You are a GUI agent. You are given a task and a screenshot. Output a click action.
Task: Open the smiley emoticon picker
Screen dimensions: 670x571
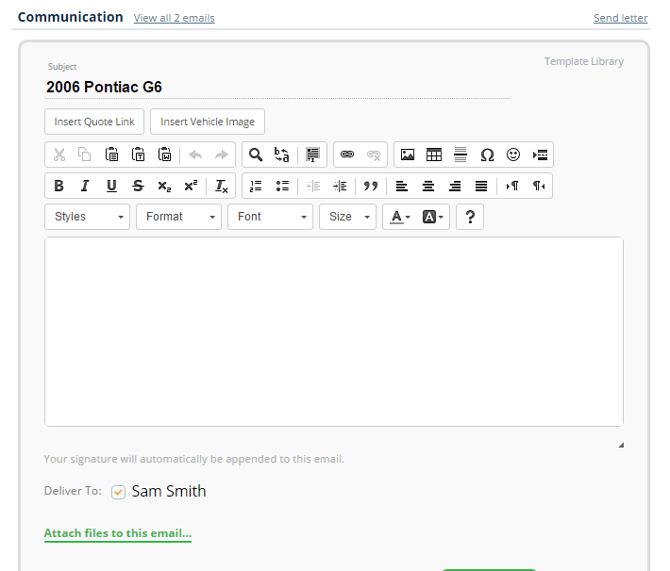click(x=513, y=155)
